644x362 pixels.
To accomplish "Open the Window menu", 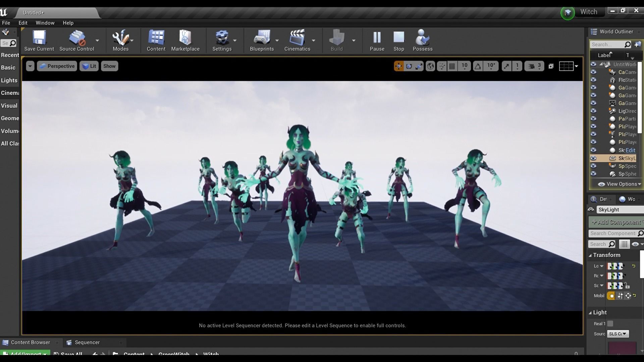I will pyautogui.click(x=45, y=23).
